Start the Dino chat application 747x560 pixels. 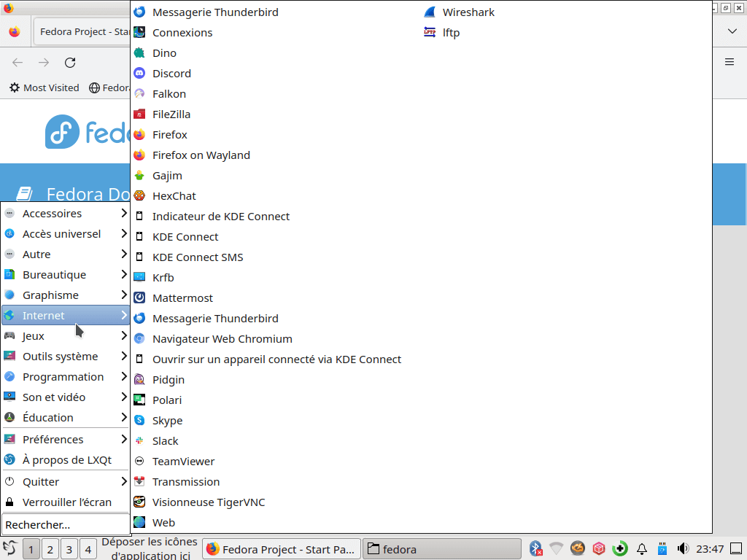point(155,53)
